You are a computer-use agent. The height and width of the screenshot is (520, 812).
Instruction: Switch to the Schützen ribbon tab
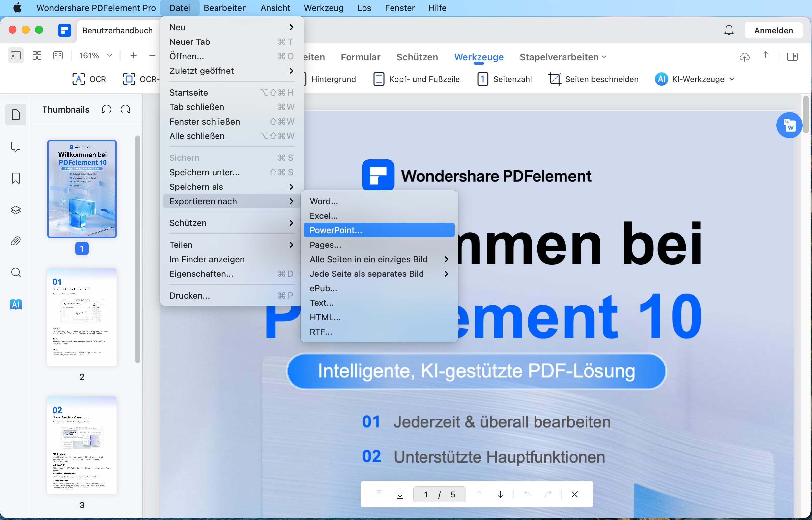pos(417,57)
